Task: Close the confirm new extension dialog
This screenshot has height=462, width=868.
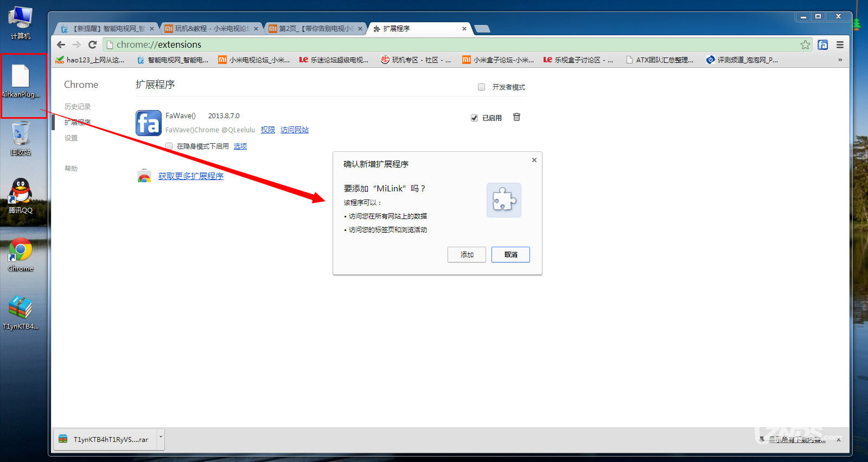Action: 534,160
